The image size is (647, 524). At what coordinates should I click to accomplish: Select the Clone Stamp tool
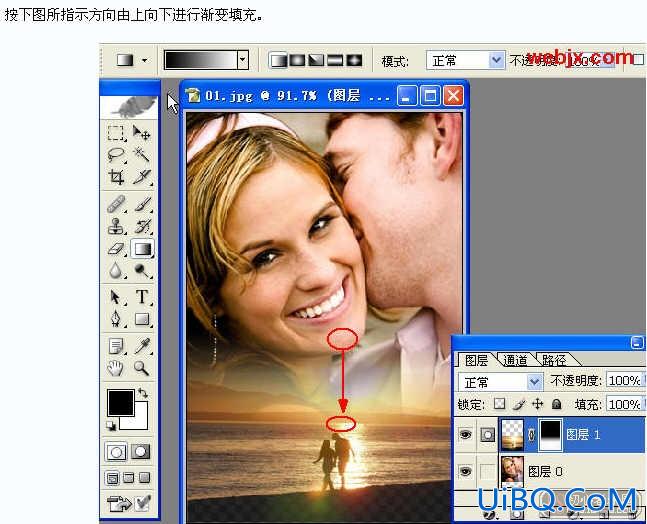click(x=116, y=226)
